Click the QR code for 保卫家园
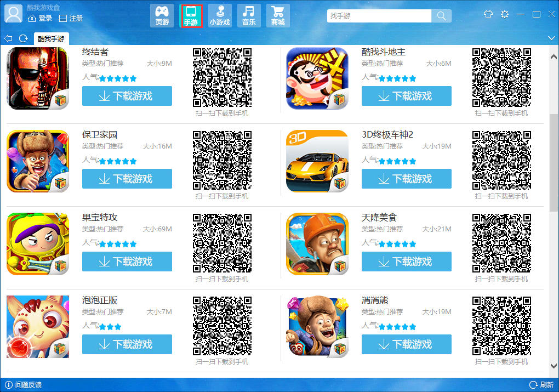 (x=222, y=161)
